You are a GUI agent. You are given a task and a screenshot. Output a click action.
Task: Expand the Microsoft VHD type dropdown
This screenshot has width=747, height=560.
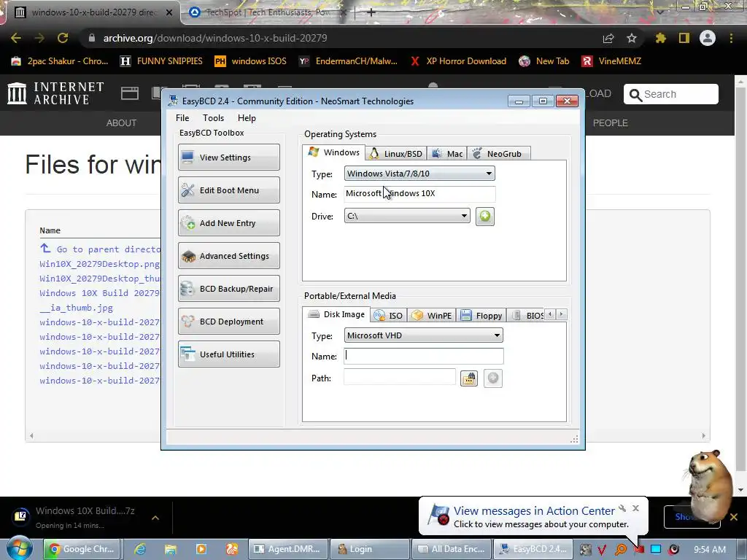[423, 335]
